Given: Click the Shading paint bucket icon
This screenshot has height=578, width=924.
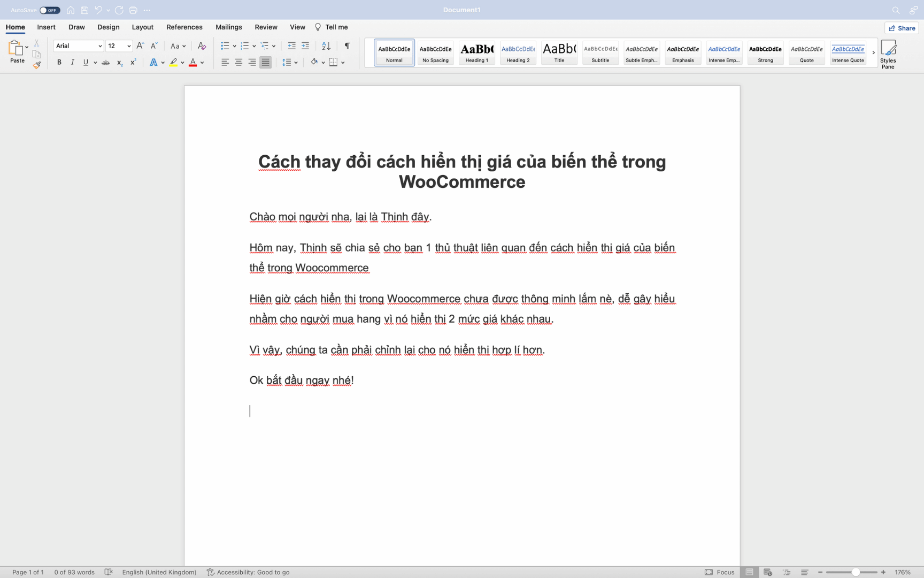Looking at the screenshot, I should point(314,63).
